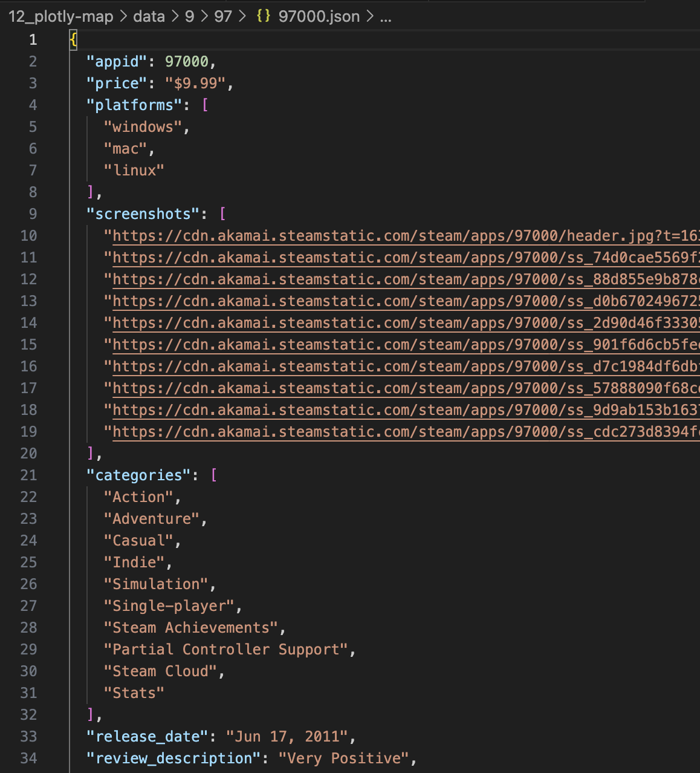Click the JSON braces icon in breadcrumb
Viewport: 700px width, 773px height.
coord(263,16)
